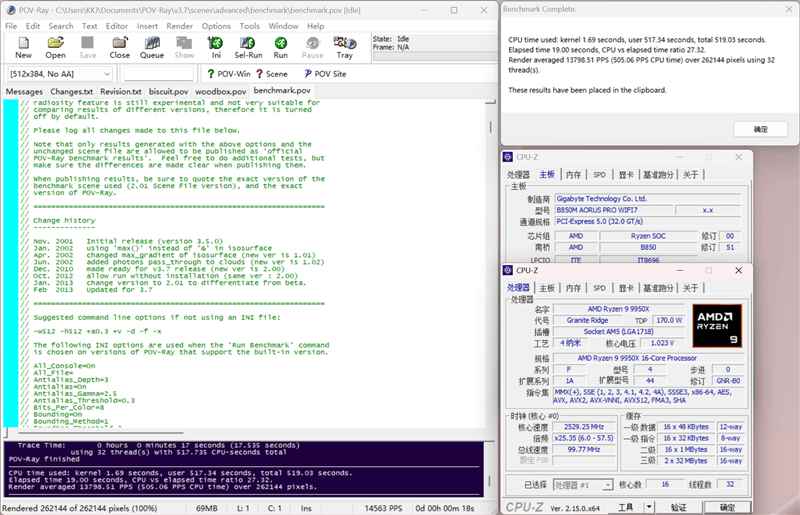
Task: Click the Open file toolbar icon
Action: point(56,48)
